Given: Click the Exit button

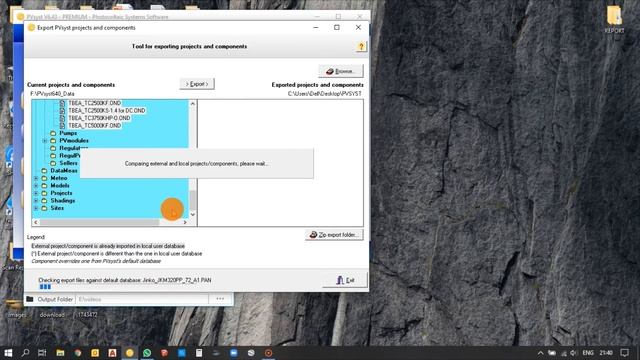Looking at the screenshot, I should click(x=345, y=280).
